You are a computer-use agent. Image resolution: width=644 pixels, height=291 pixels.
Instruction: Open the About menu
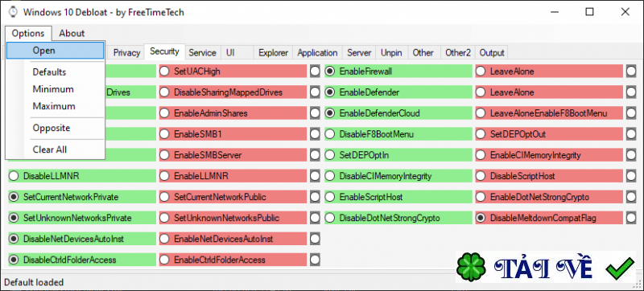pos(72,33)
